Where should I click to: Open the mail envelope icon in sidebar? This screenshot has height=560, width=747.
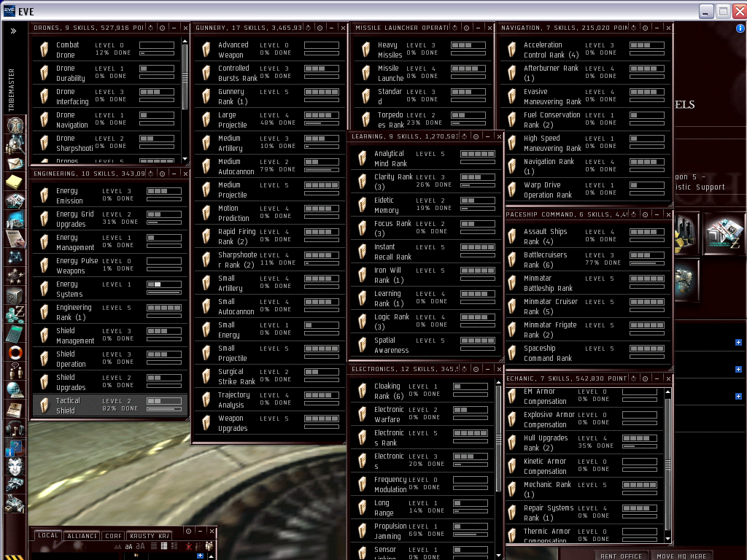[x=15, y=163]
